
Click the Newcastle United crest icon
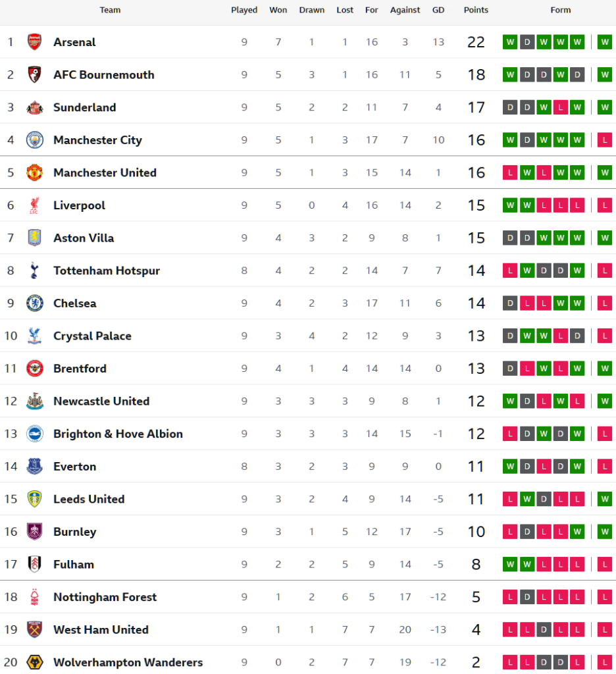34,401
